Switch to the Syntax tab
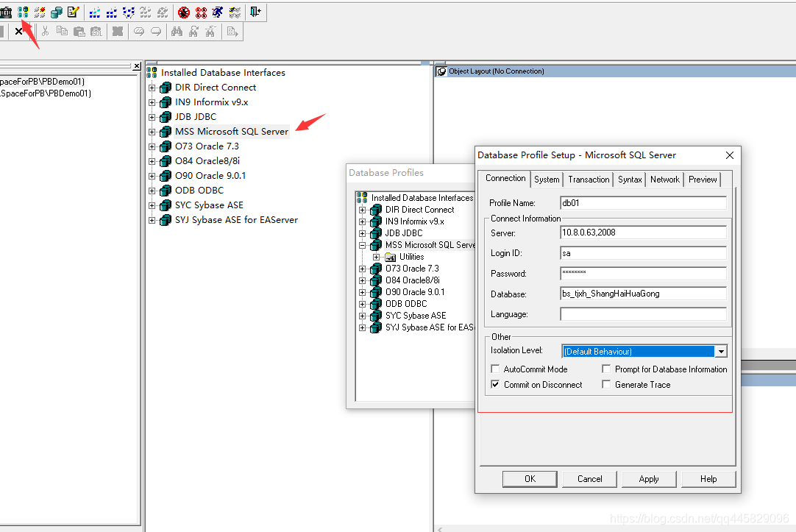The height and width of the screenshot is (532, 796). [x=630, y=180]
